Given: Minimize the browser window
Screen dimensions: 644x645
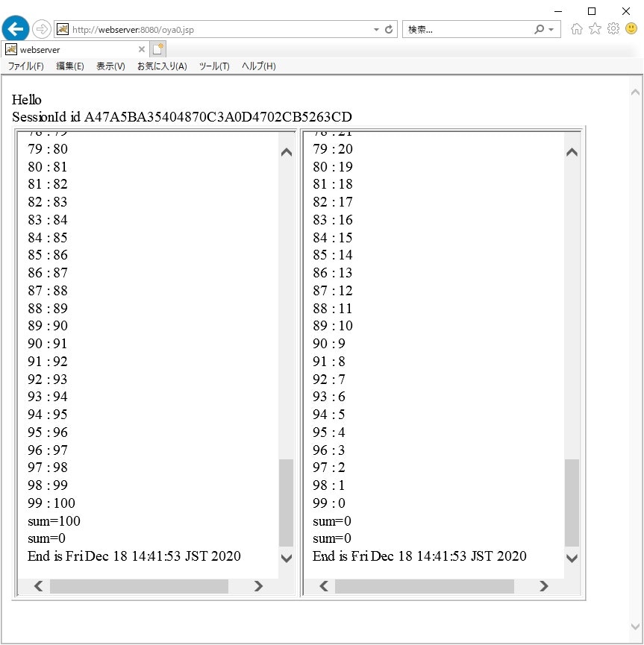Looking at the screenshot, I should click(x=558, y=11).
